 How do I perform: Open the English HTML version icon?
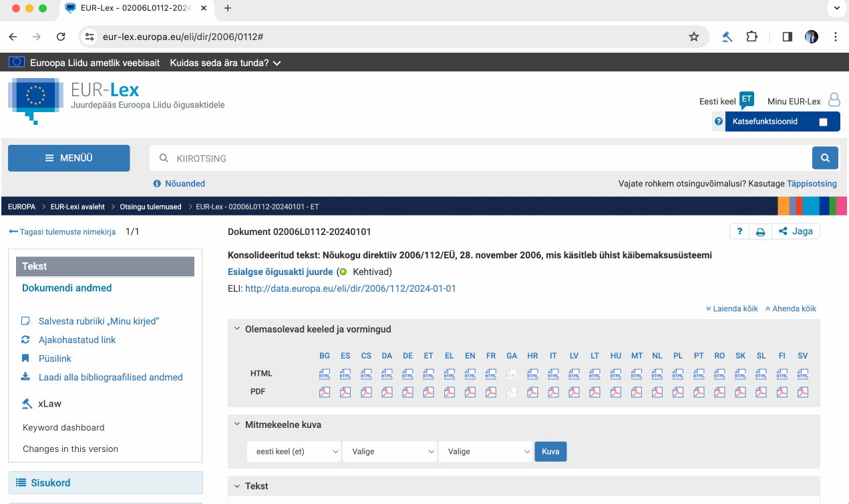[470, 374]
